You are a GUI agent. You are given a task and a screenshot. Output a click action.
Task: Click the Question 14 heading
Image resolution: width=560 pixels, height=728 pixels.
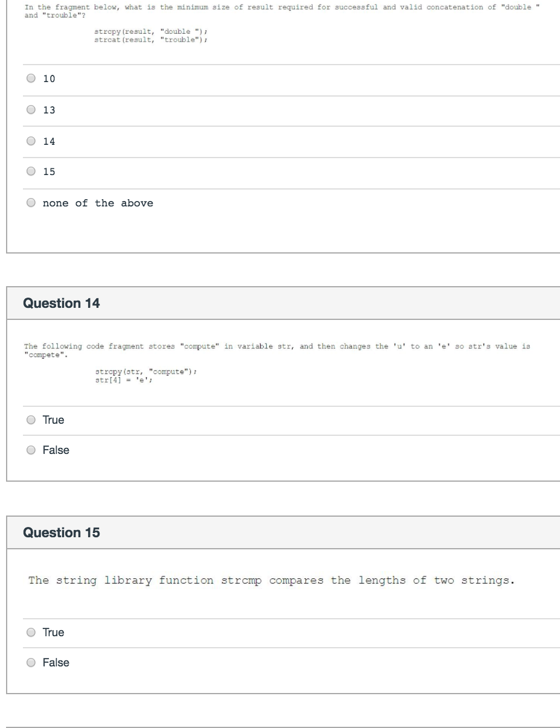coord(62,304)
